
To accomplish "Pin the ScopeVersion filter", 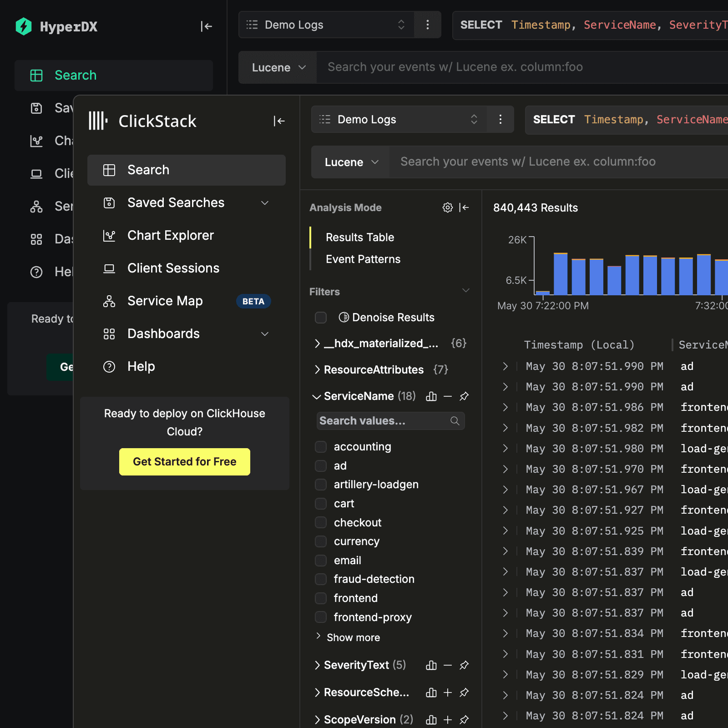I will pyautogui.click(x=464, y=720).
